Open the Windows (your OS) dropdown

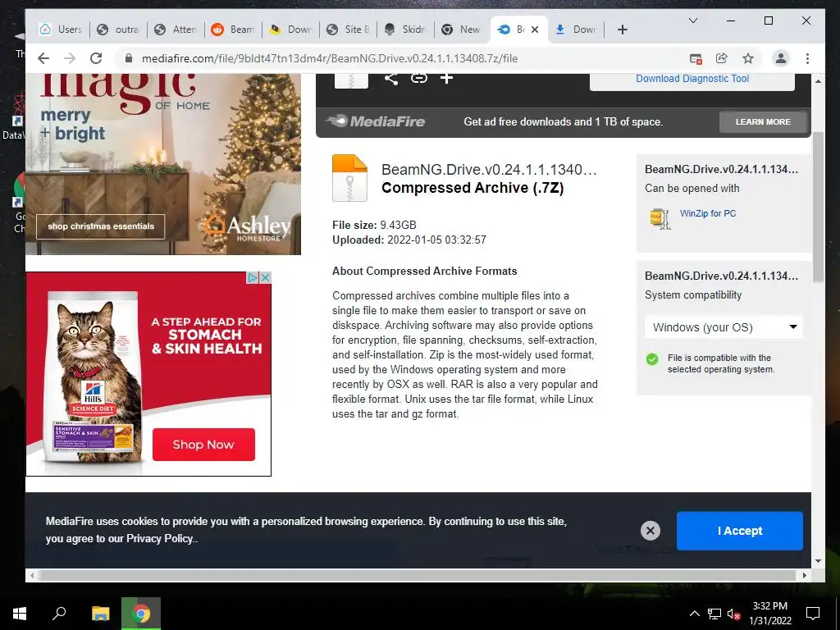coord(724,327)
